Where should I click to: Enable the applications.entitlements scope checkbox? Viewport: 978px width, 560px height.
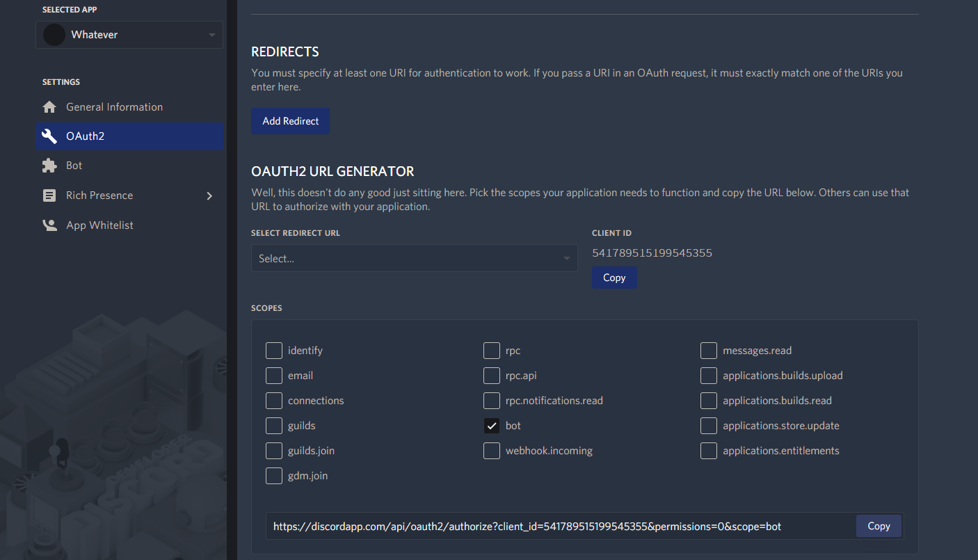pos(709,451)
